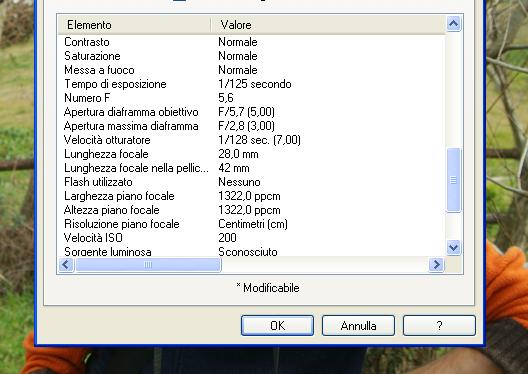Select Larghezza piano focale row
The height and width of the screenshot is (374, 528).
coord(252,196)
